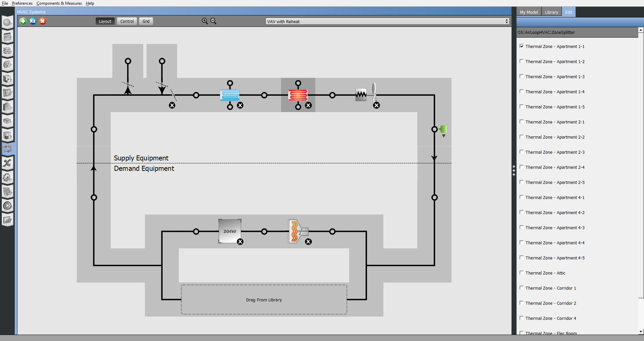Select the blue cooling coil component
Viewport: 644px width, 341px height.
(x=230, y=95)
